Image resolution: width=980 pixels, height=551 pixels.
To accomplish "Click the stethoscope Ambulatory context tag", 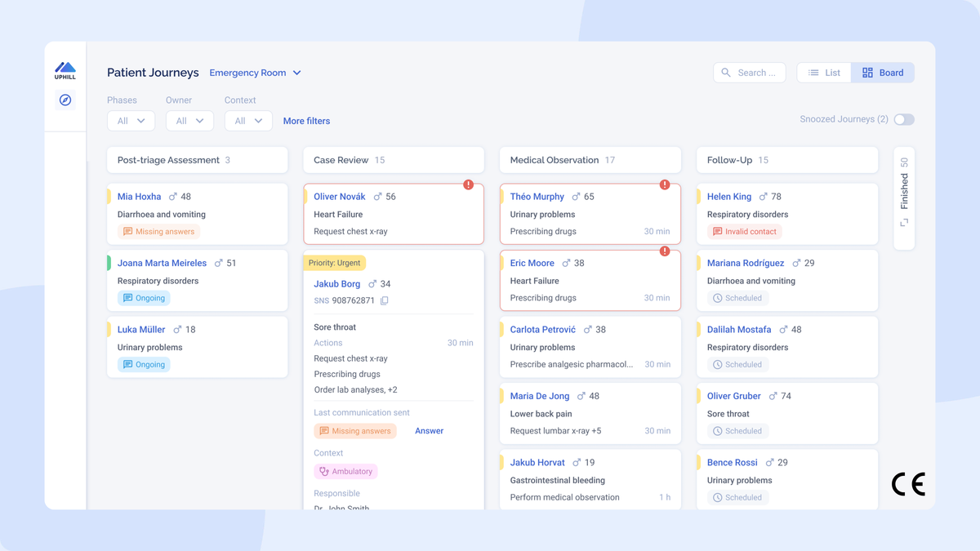I will pyautogui.click(x=346, y=471).
